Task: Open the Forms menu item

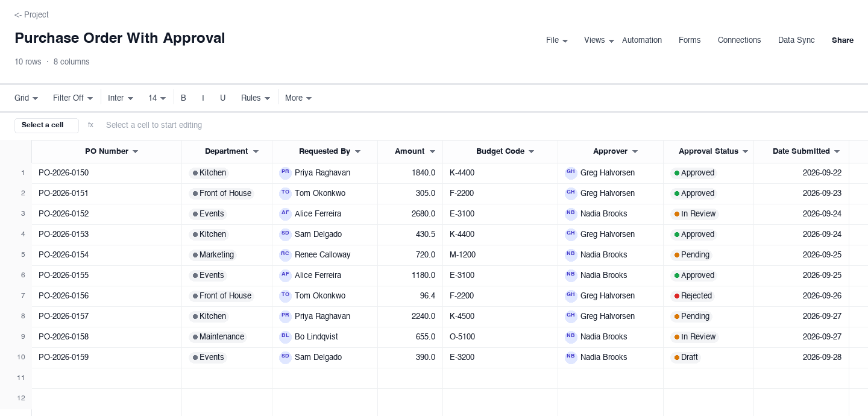Action: (690, 40)
